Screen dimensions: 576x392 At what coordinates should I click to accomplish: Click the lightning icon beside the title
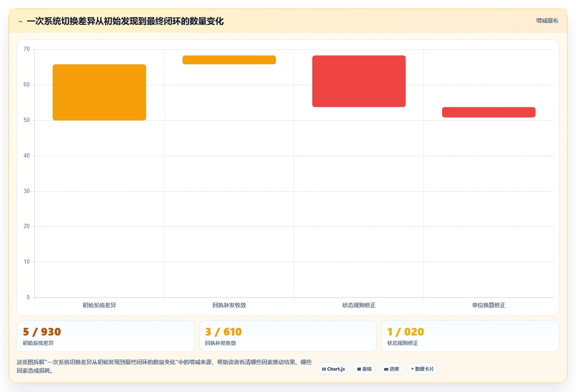(20, 21)
